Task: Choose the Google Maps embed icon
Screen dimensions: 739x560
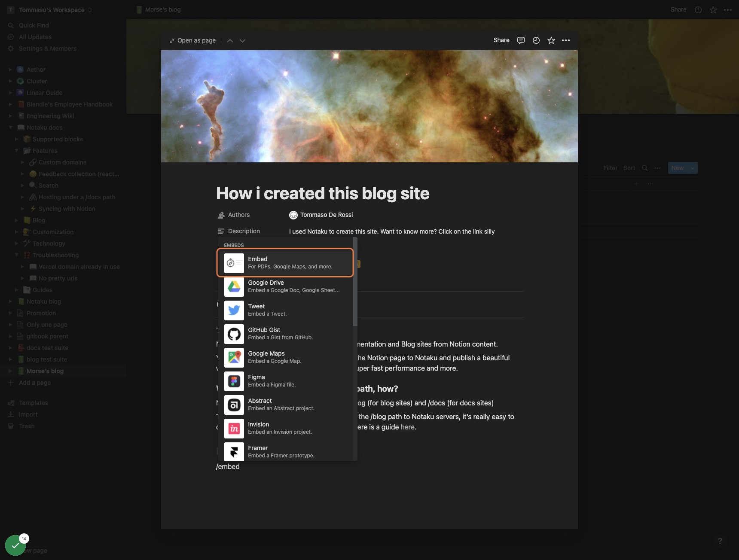Action: coord(234,357)
